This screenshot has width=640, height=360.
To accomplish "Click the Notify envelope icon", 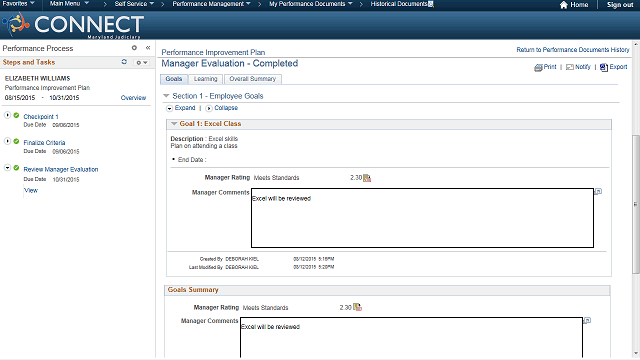I will [x=570, y=67].
